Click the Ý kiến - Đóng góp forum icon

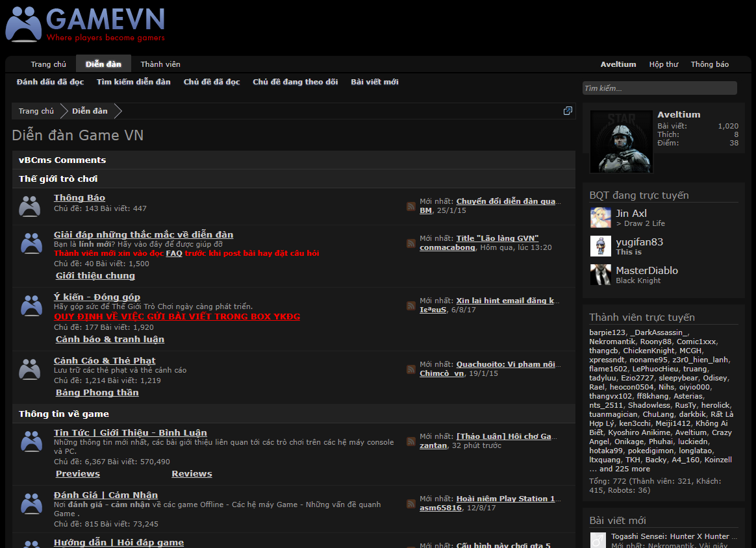(x=31, y=306)
